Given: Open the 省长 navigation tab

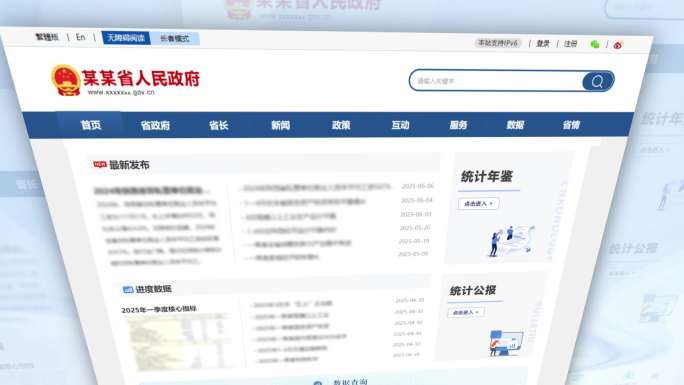Looking at the screenshot, I should tap(219, 126).
